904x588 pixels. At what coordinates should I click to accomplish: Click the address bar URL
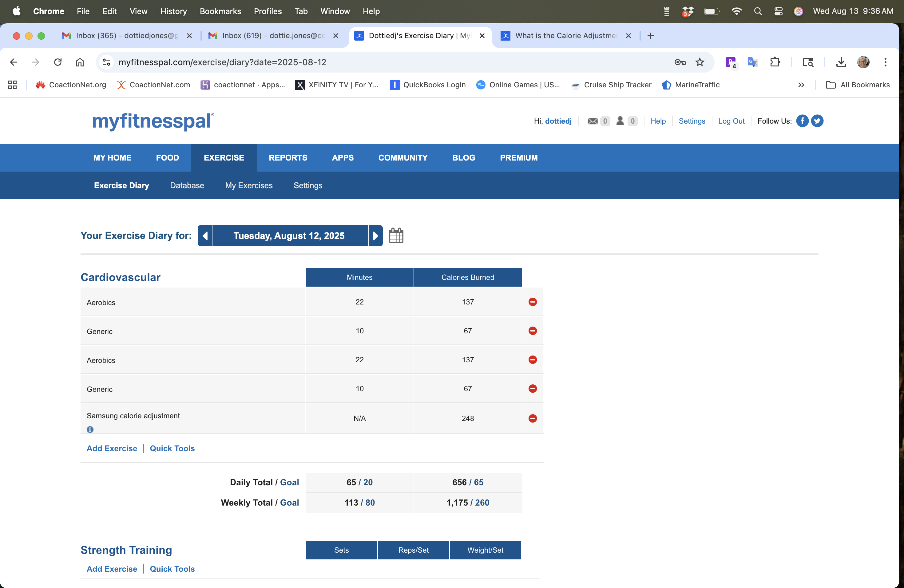(222, 62)
